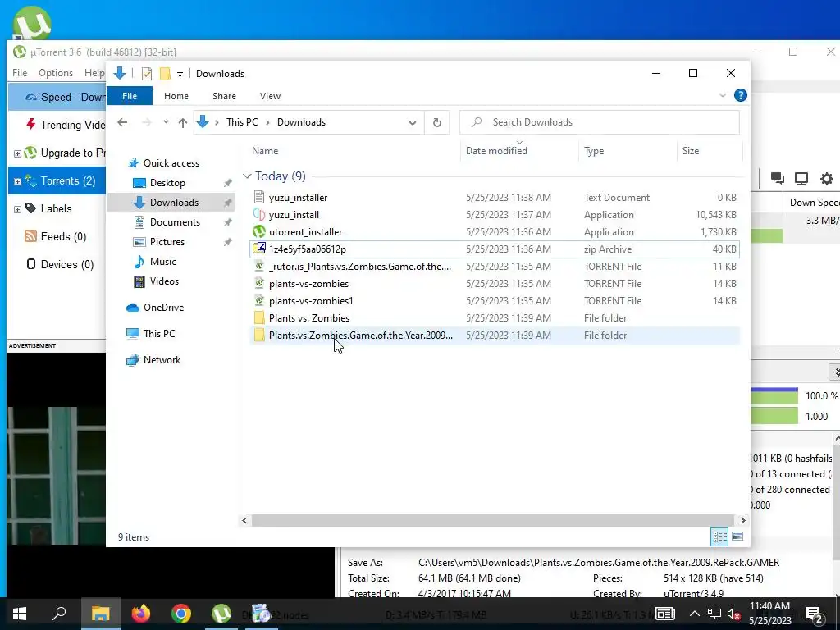The width and height of the screenshot is (840, 630).
Task: Select the plants-vs-zombies1 torrent file icon
Action: click(x=259, y=300)
